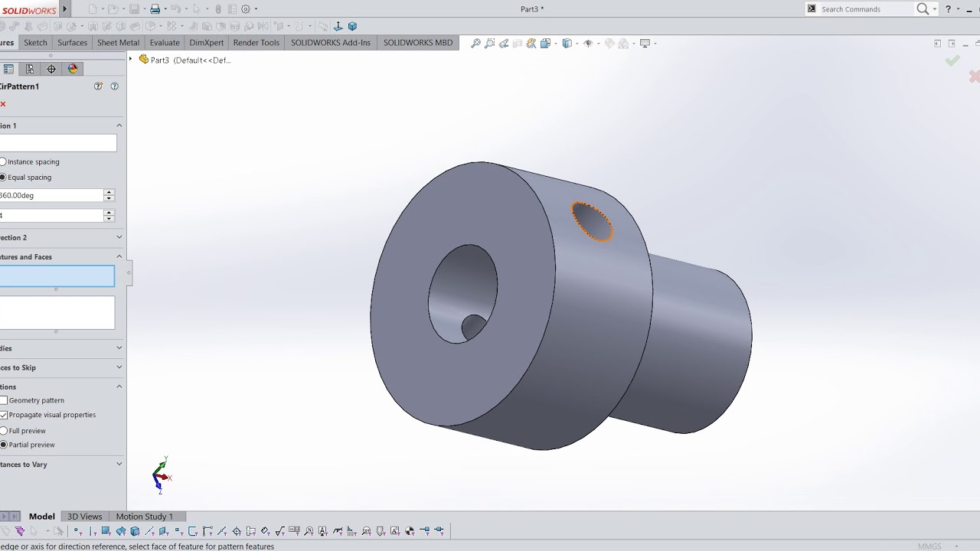
Task: Click the Save icon in top toolbar
Action: pyautogui.click(x=134, y=9)
